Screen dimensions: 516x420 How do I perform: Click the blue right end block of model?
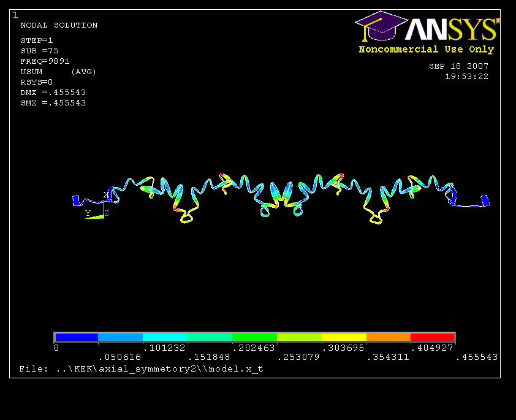tap(485, 200)
